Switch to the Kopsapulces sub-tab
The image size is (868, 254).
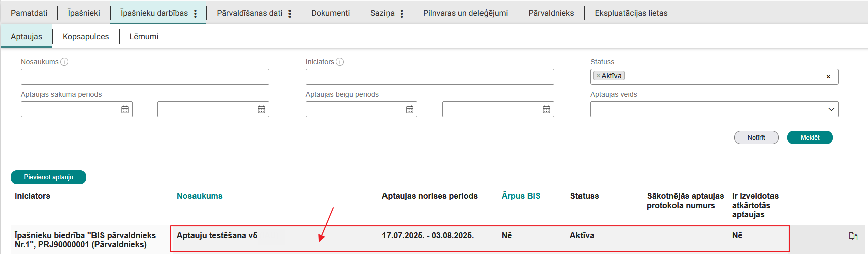(86, 37)
